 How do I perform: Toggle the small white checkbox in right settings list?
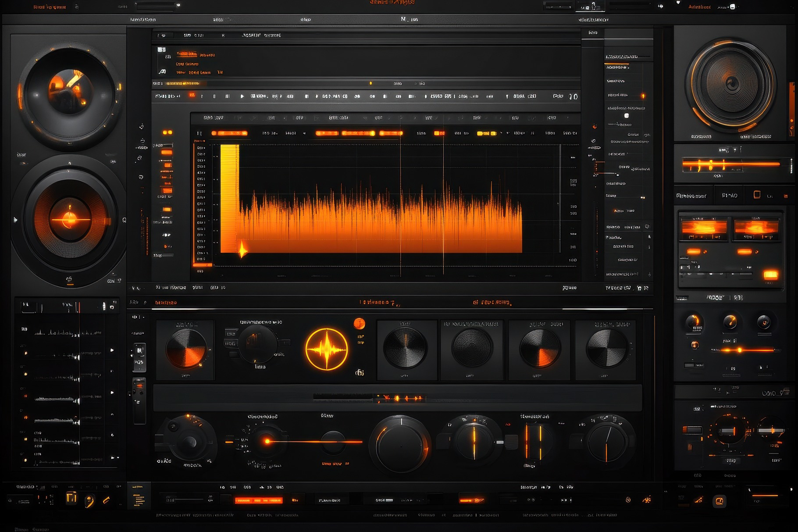click(627, 116)
